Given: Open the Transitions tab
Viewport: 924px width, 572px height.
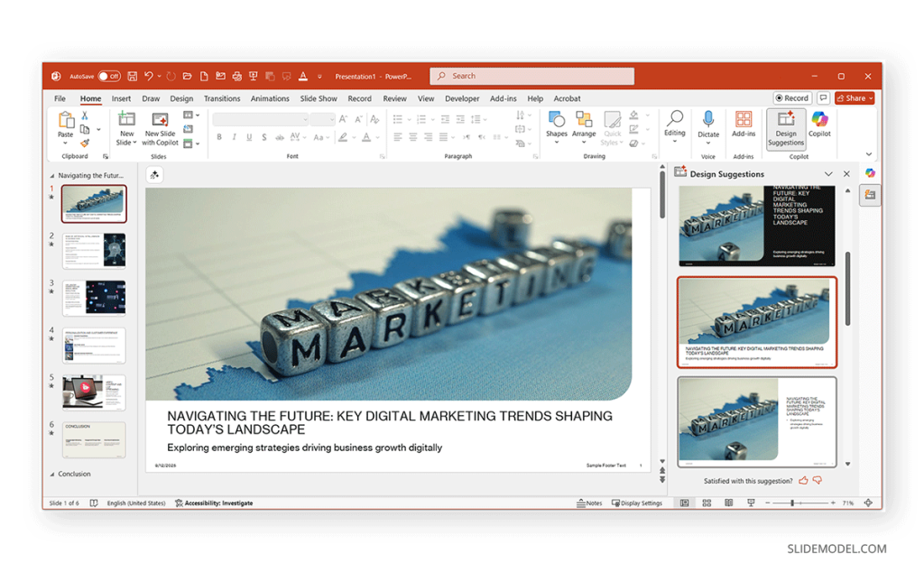Looking at the screenshot, I should (x=222, y=98).
